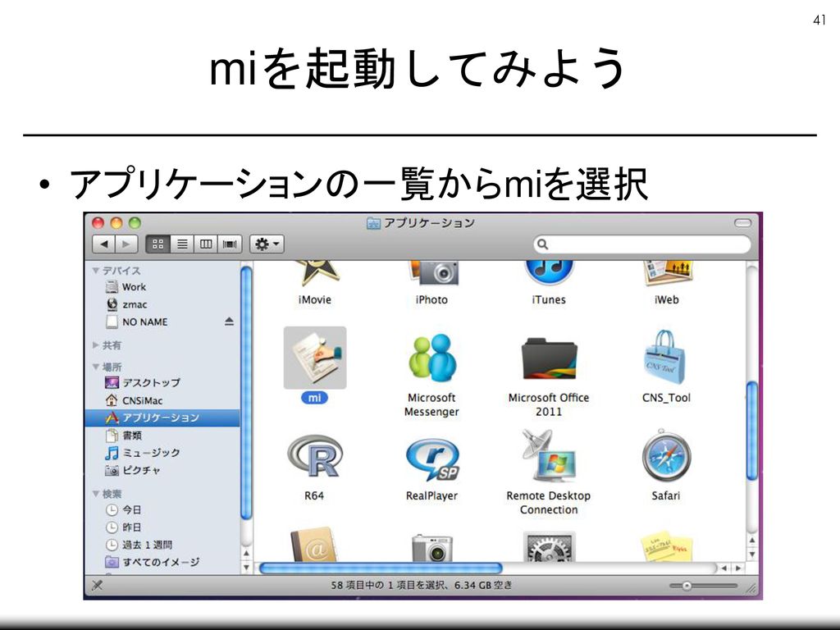
Task: Show 過去 1 週間 search results
Action: (x=162, y=545)
